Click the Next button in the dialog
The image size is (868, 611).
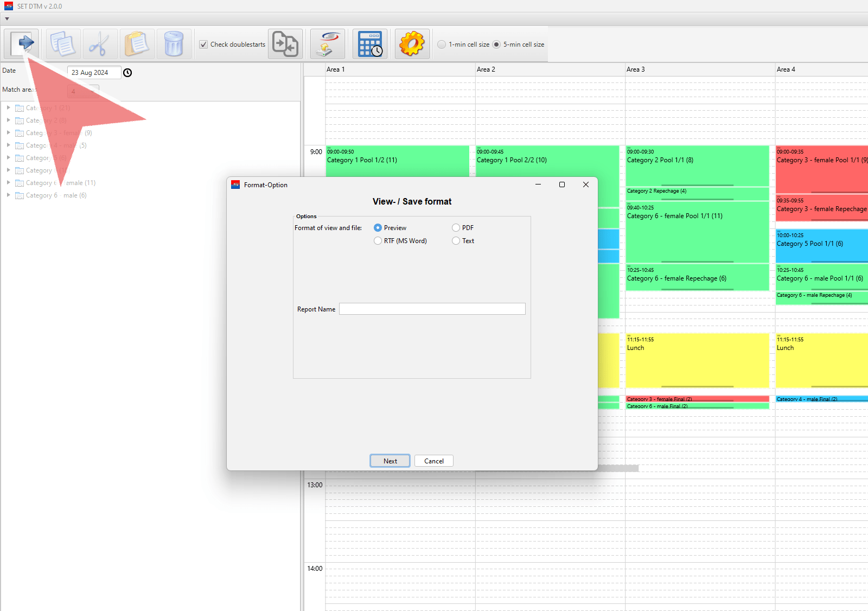coord(390,461)
